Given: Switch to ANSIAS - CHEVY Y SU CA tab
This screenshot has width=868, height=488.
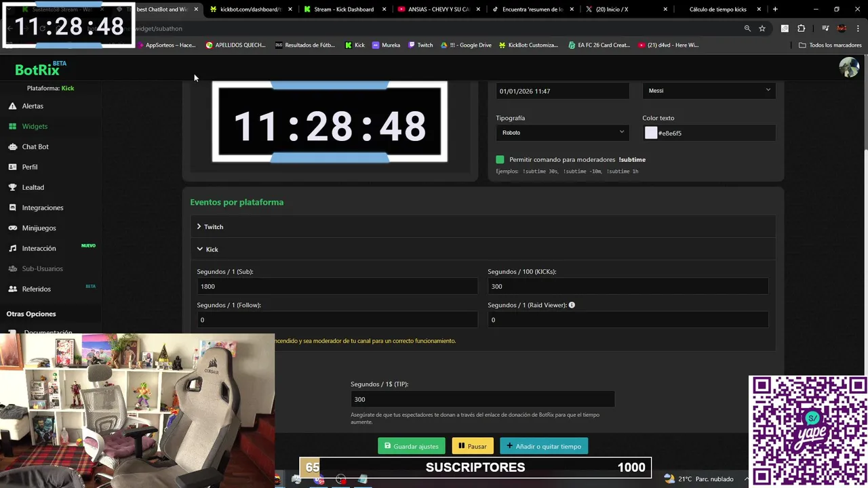Looking at the screenshot, I should click(437, 9).
